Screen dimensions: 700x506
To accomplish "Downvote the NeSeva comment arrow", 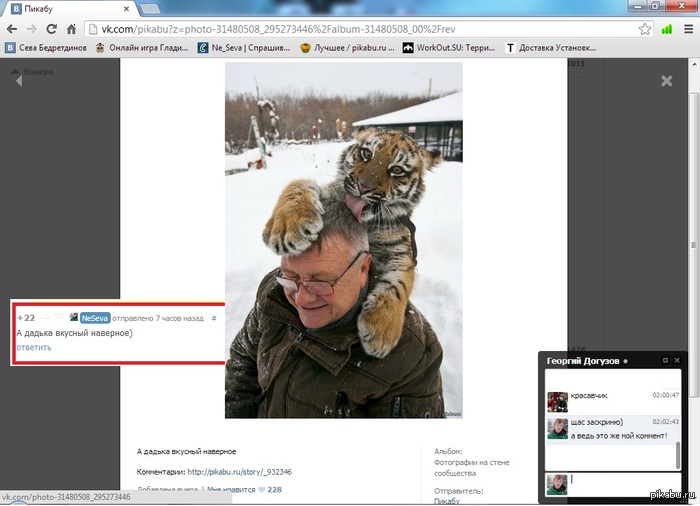I will point(58,317).
